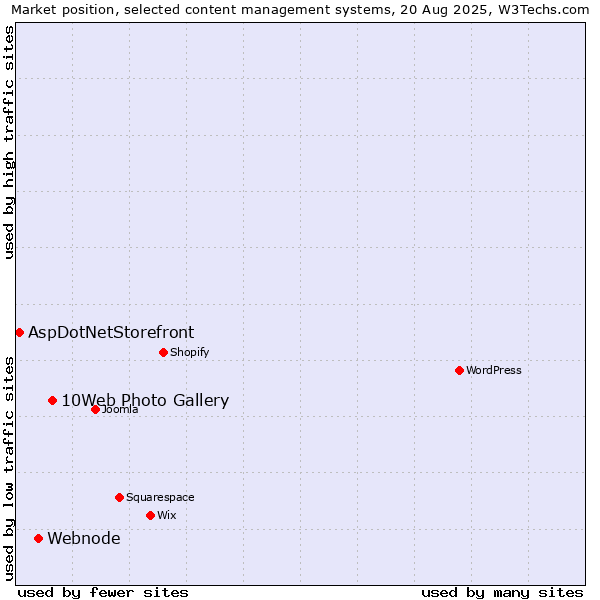Click the red Shopify data point

click(163, 352)
